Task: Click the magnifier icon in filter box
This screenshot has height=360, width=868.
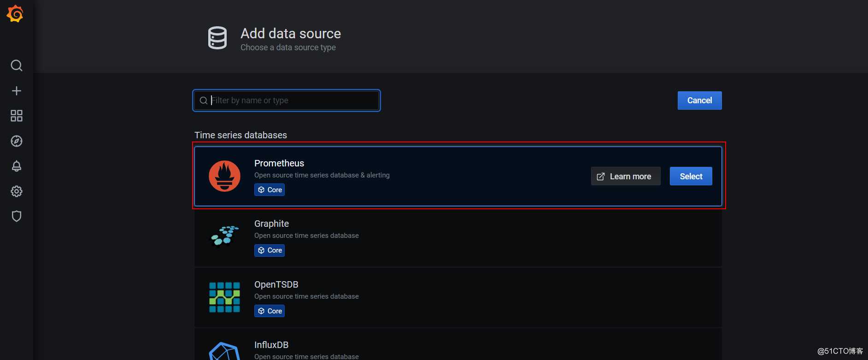Action: (x=203, y=100)
